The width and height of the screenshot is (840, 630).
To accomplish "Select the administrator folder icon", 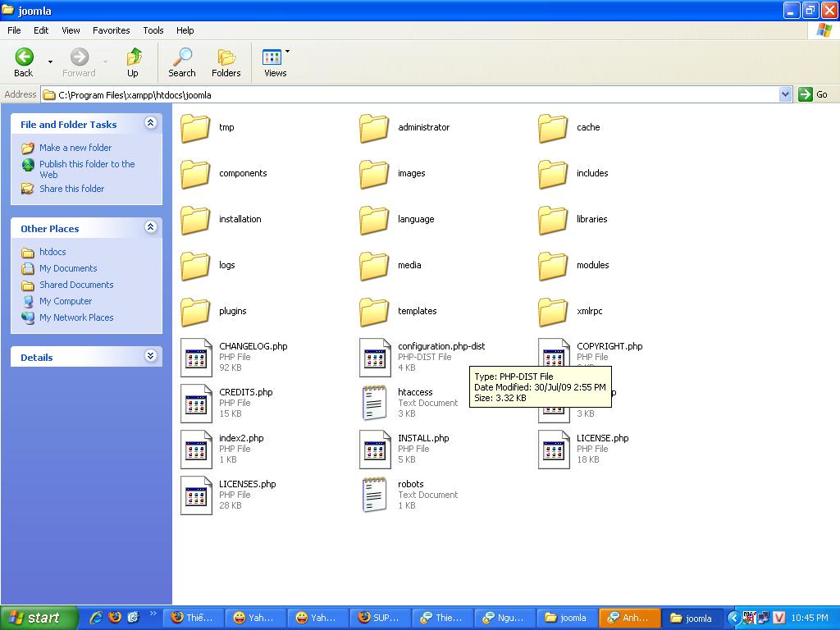I will (x=374, y=127).
